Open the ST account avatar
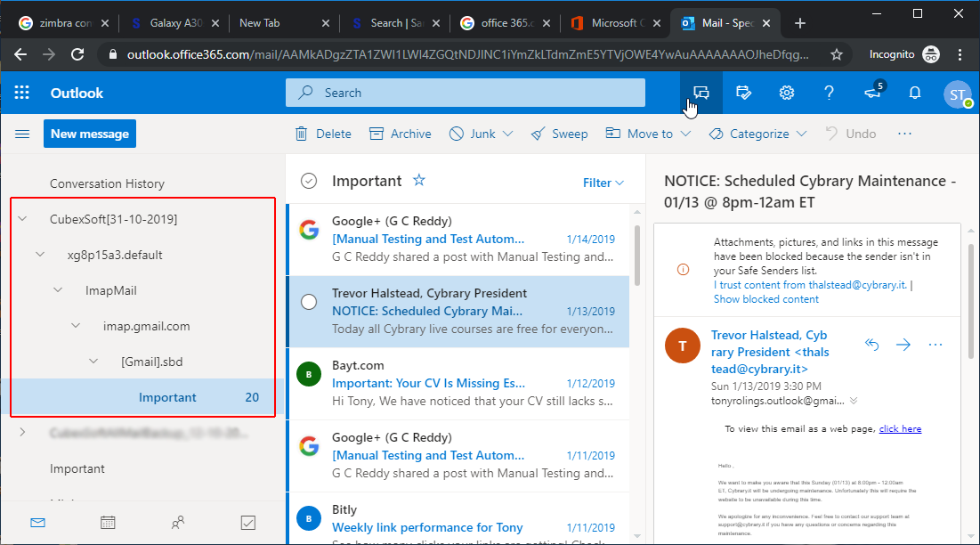The height and width of the screenshot is (545, 980). click(957, 94)
